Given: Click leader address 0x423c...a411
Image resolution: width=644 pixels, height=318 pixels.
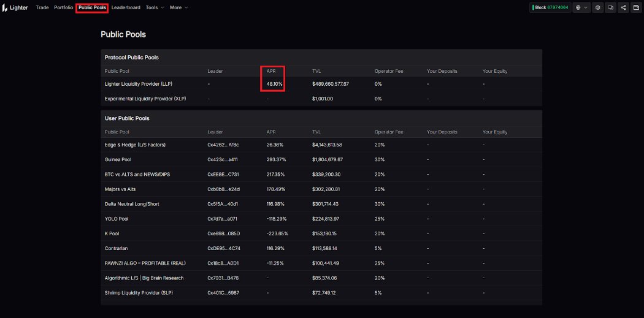Looking at the screenshot, I should 223,160.
